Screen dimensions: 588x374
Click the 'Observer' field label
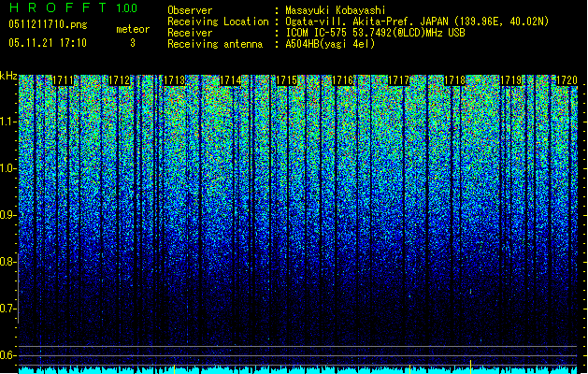tap(190, 10)
